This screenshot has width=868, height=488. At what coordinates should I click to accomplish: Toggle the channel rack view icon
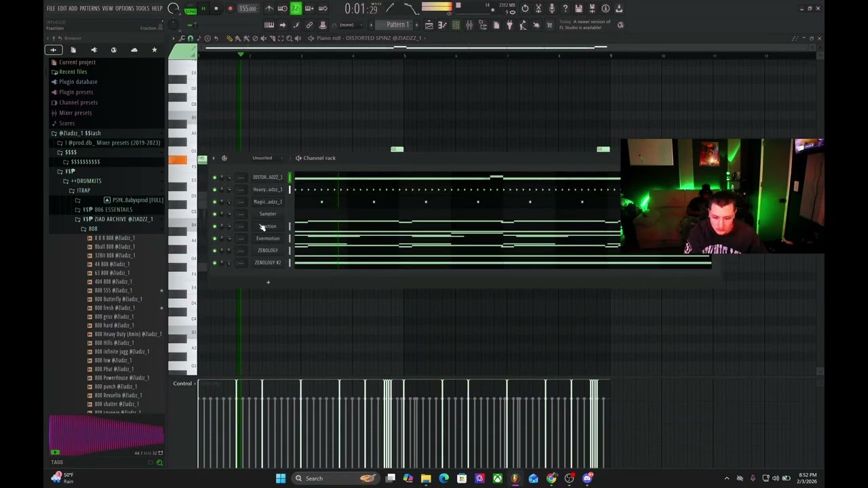(456, 25)
